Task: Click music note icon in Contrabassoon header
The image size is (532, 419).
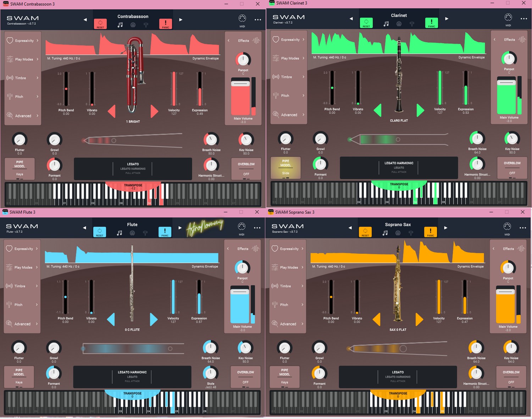Action: [x=120, y=25]
